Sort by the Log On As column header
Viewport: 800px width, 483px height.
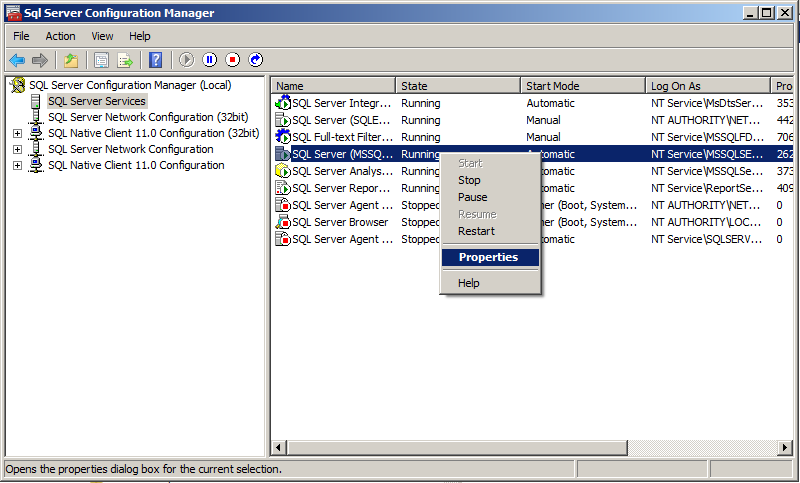point(708,86)
